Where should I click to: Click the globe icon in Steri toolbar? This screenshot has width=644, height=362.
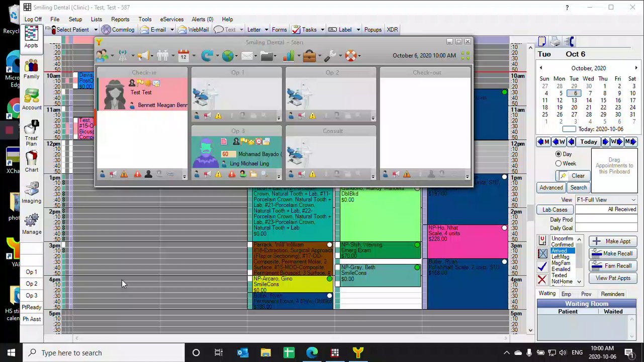point(228,56)
